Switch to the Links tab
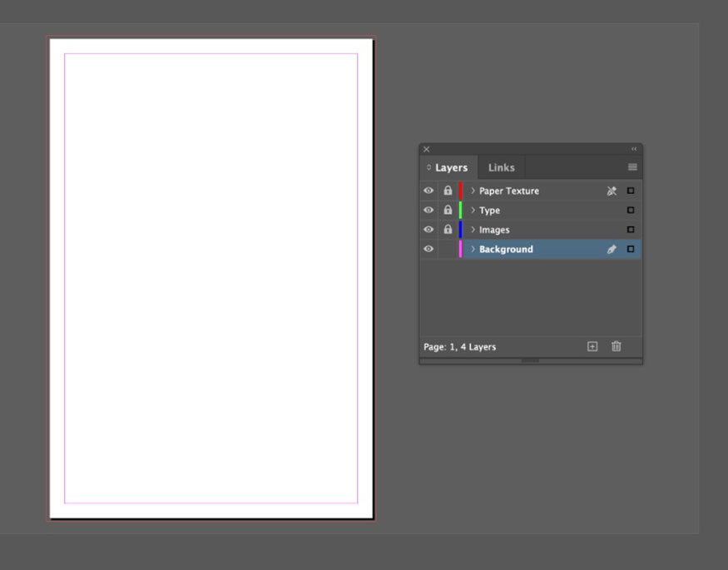The height and width of the screenshot is (570, 728). pos(502,167)
